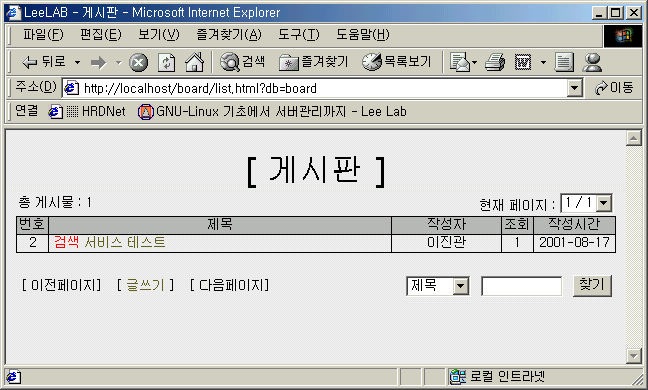648x390 pixels.
Task: Expand the address bar dropdown arrow
Action: [x=574, y=88]
